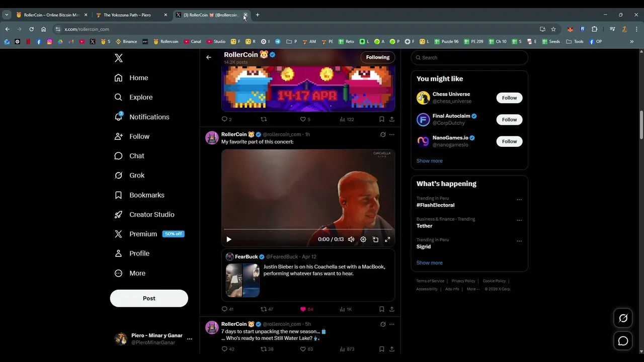Open more options for 'My favorite part' post

click(391, 135)
